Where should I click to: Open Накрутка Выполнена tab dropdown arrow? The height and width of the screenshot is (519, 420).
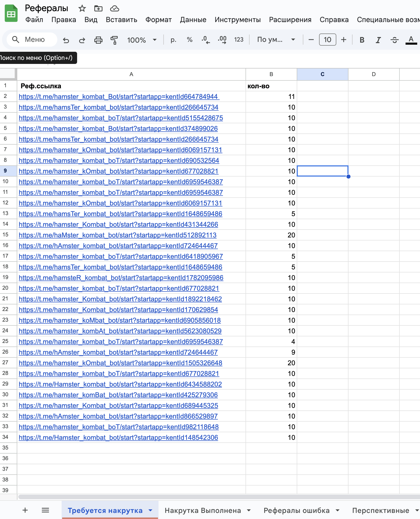click(x=249, y=510)
